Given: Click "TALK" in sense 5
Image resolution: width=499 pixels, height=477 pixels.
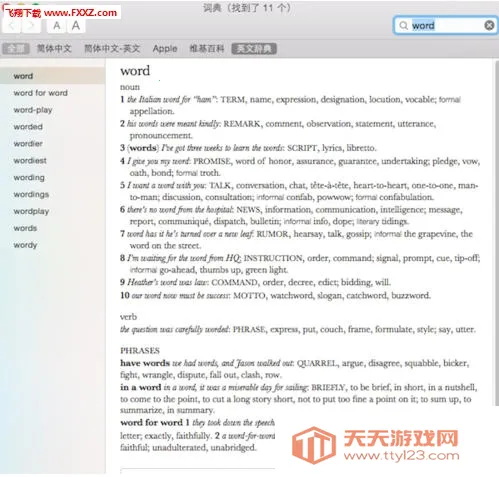Looking at the screenshot, I should [x=220, y=185].
